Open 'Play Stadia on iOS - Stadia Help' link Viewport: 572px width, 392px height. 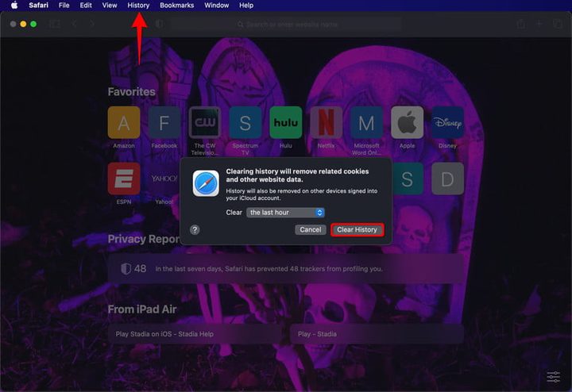pos(195,334)
